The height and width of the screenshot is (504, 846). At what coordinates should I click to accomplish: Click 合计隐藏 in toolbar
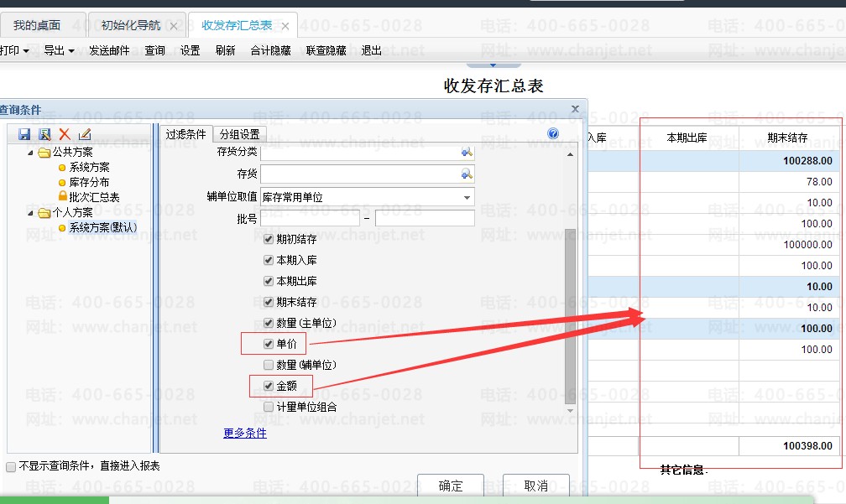(271, 50)
